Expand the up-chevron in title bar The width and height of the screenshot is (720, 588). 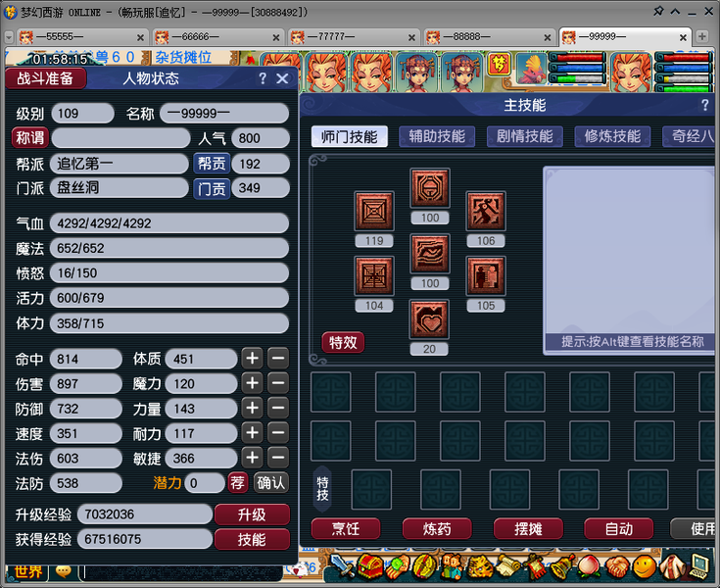(675, 12)
